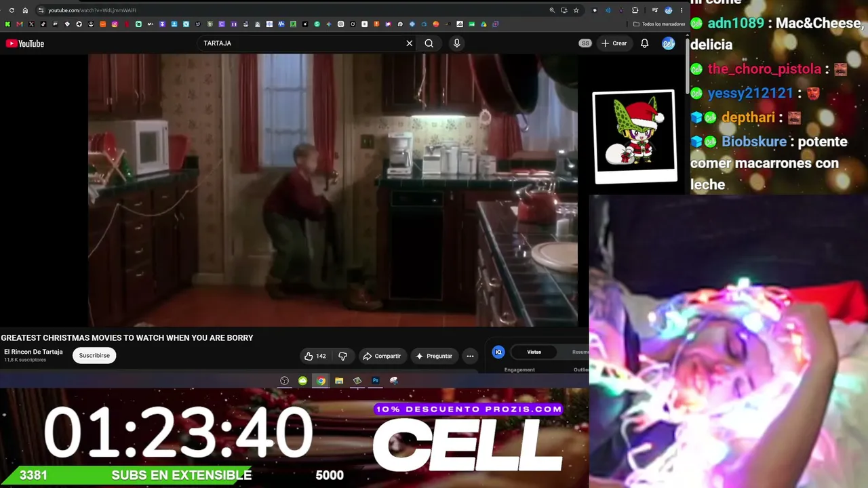The width and height of the screenshot is (868, 488).
Task: Open the Kick bookmark
Action: pyautogui.click(x=7, y=24)
